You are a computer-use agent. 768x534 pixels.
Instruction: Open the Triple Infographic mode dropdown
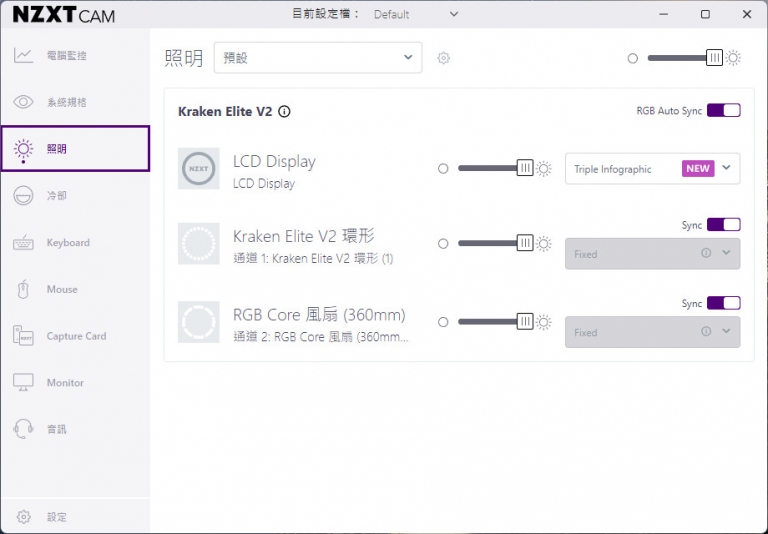[652, 169]
